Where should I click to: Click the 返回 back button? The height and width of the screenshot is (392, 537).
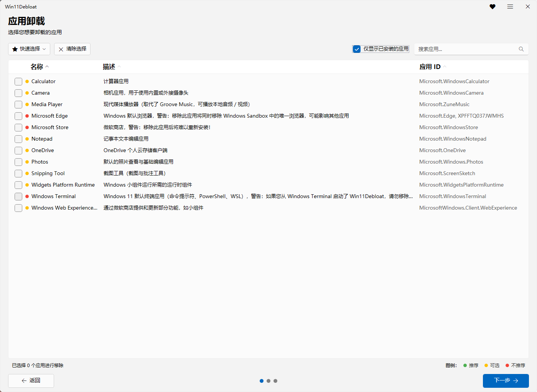coord(31,381)
